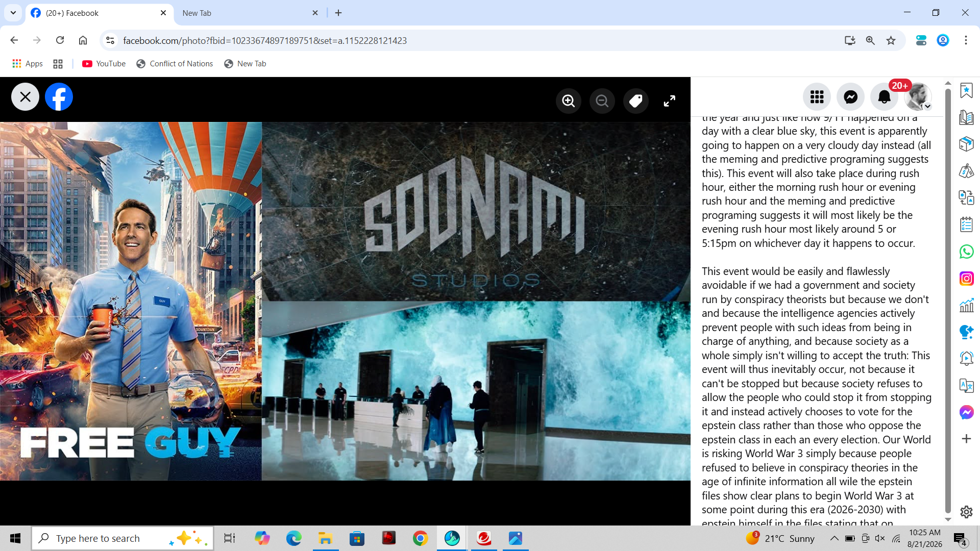This screenshot has width=980, height=551.
Task: Open the browser extension toggle icon
Action: tap(921, 40)
